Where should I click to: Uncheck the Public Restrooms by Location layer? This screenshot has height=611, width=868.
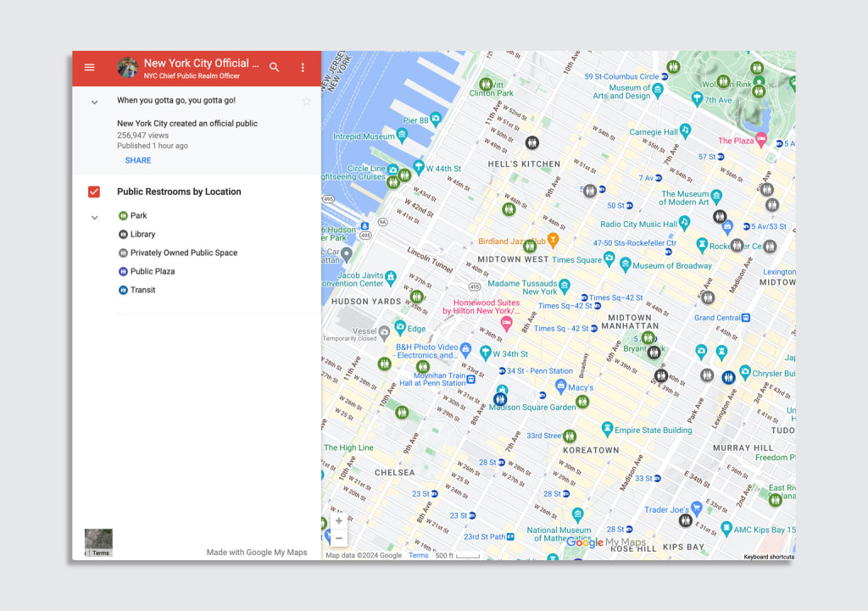(93, 192)
